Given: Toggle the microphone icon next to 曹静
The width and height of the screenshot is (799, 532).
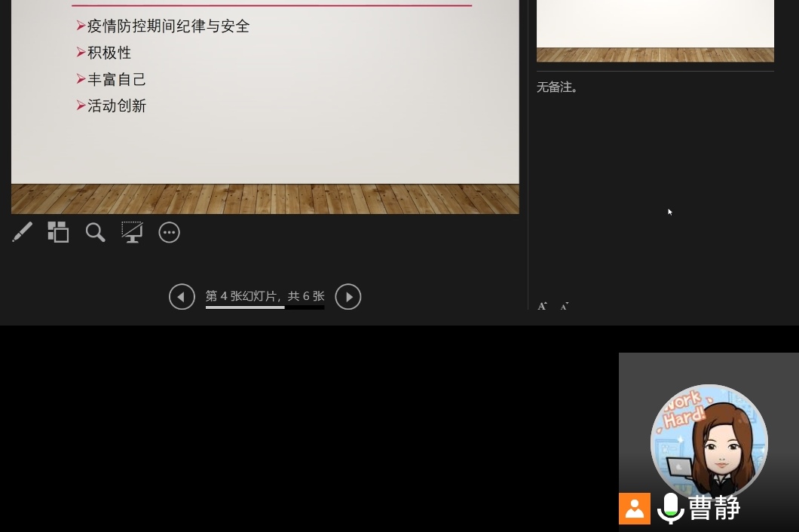Looking at the screenshot, I should click(670, 508).
